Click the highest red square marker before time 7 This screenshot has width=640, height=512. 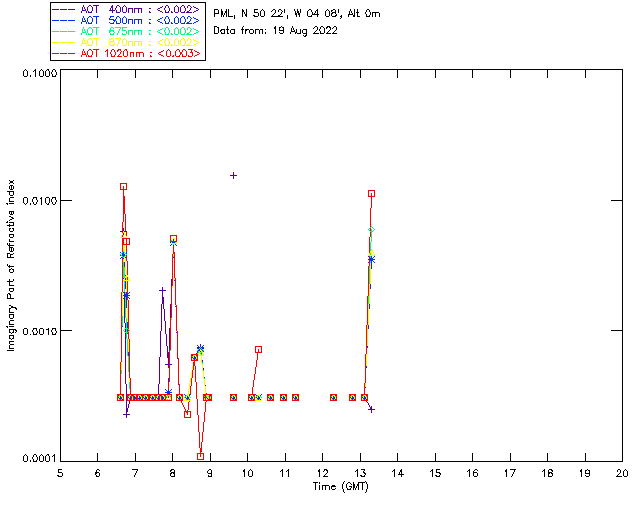click(x=123, y=187)
